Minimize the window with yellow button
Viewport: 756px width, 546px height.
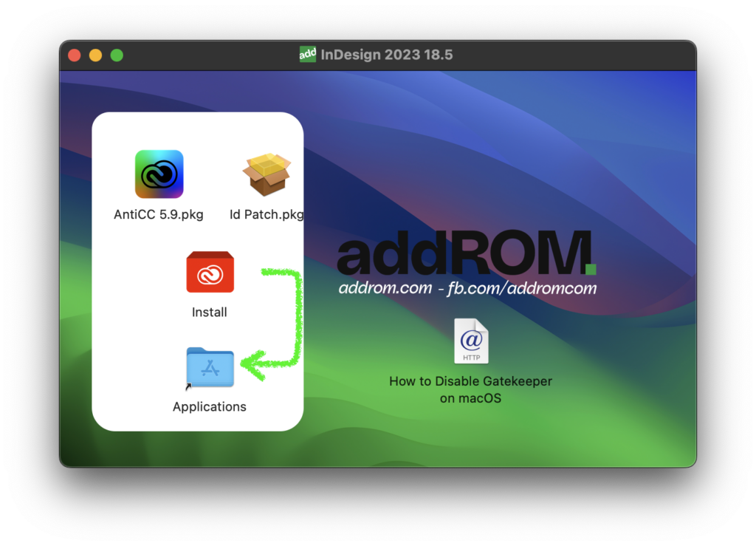pyautogui.click(x=95, y=55)
